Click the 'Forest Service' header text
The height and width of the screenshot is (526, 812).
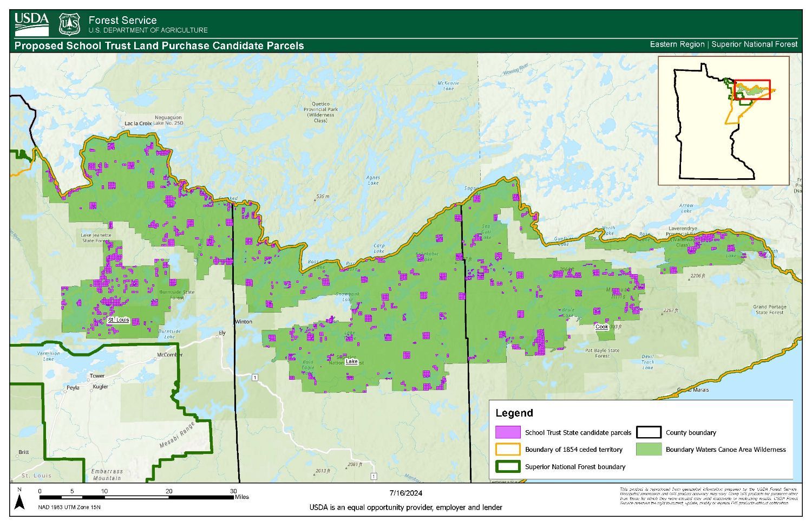pyautogui.click(x=122, y=20)
